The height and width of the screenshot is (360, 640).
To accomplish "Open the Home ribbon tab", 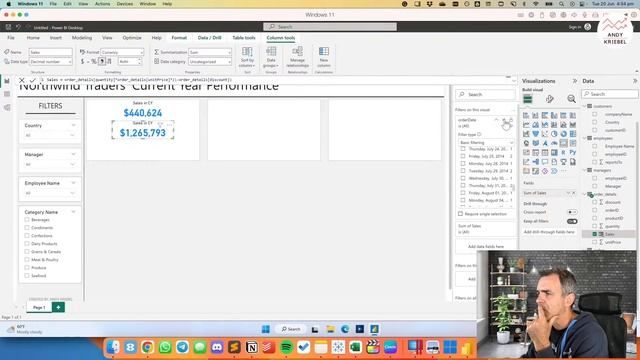I will click(x=33, y=38).
